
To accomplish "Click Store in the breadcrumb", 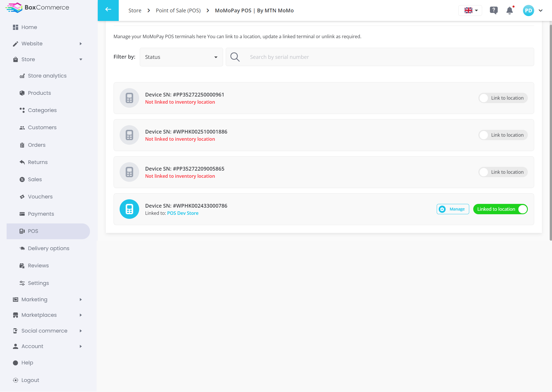I will click(x=135, y=10).
